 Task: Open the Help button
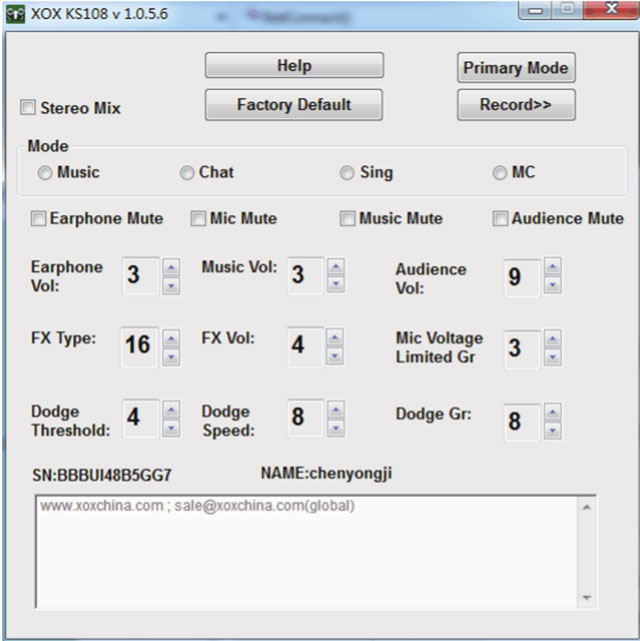[x=294, y=65]
